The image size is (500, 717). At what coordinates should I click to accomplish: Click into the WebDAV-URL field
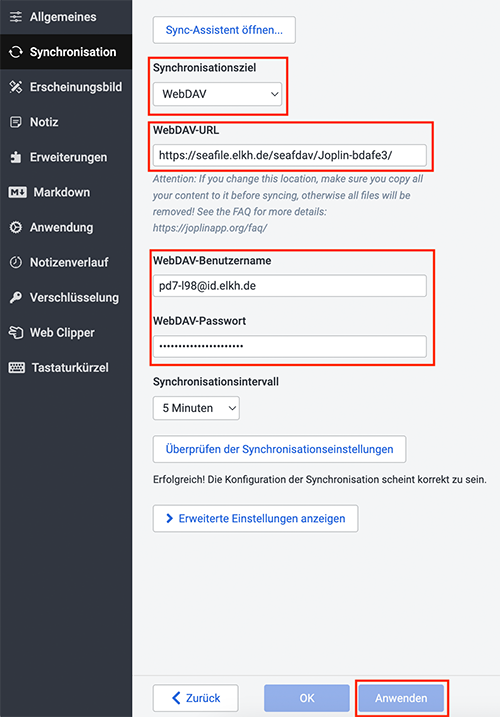(x=290, y=155)
